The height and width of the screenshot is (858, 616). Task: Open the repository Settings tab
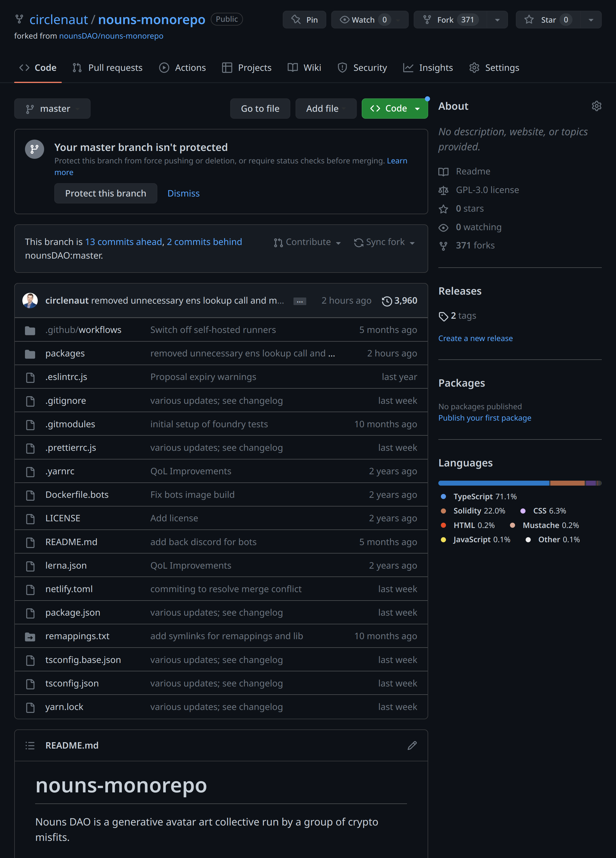pyautogui.click(x=494, y=68)
